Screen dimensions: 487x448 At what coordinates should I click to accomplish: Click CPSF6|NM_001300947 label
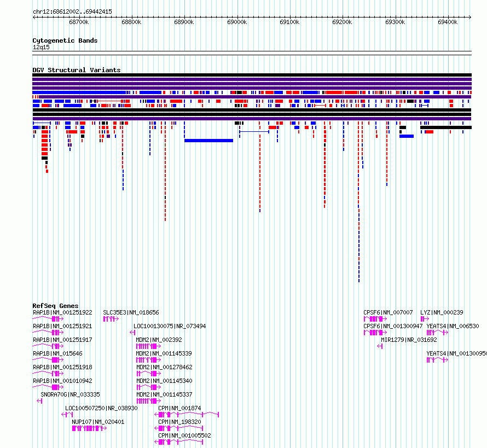pos(393,326)
